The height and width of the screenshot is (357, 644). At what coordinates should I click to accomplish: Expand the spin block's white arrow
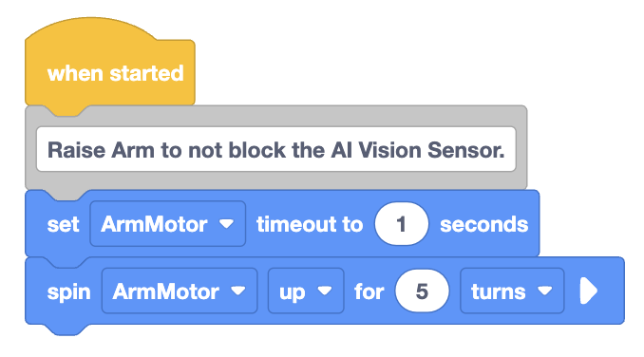(588, 291)
